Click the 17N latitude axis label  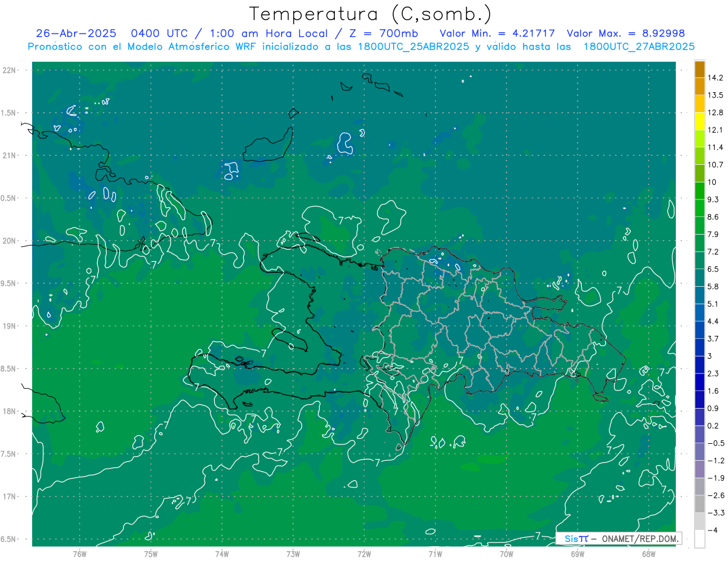pos(9,497)
